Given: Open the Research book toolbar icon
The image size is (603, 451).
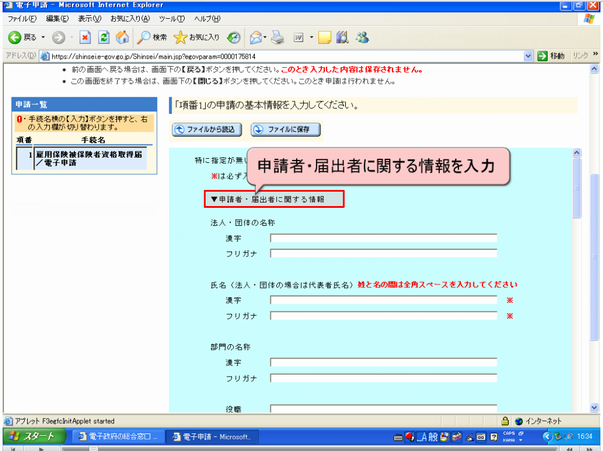Looking at the screenshot, I should (x=342, y=37).
